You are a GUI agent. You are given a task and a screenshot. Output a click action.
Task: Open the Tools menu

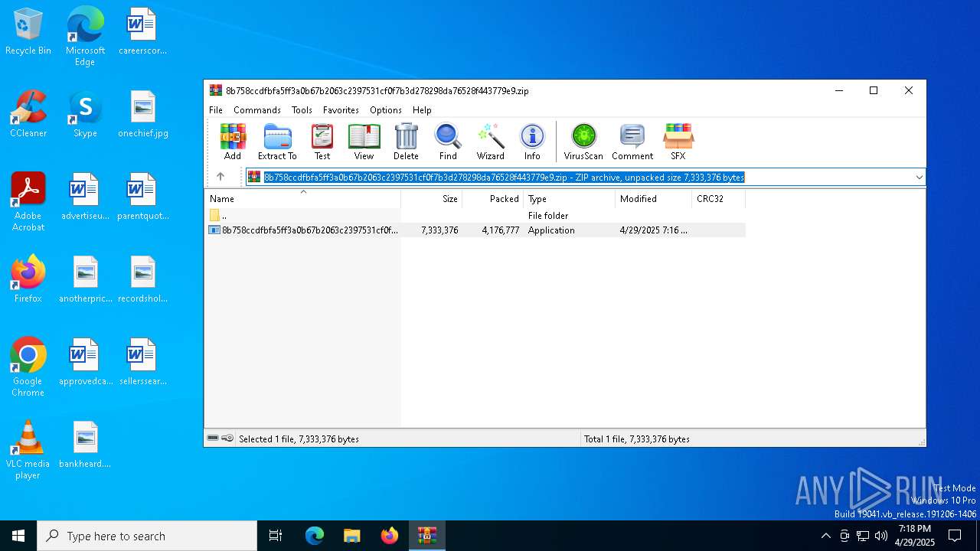tap(302, 110)
